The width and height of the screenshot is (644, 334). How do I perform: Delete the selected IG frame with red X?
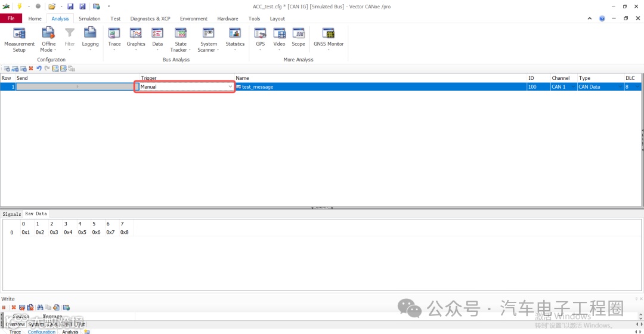point(31,69)
